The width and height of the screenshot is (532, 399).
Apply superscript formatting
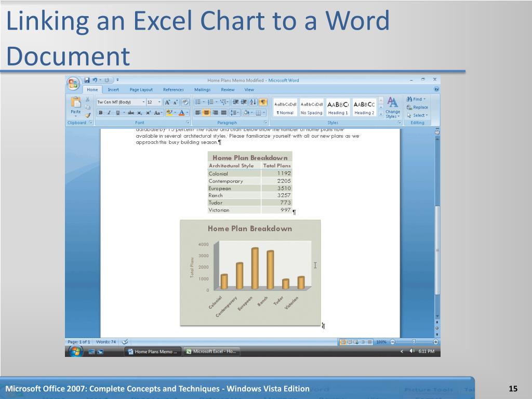click(x=148, y=113)
